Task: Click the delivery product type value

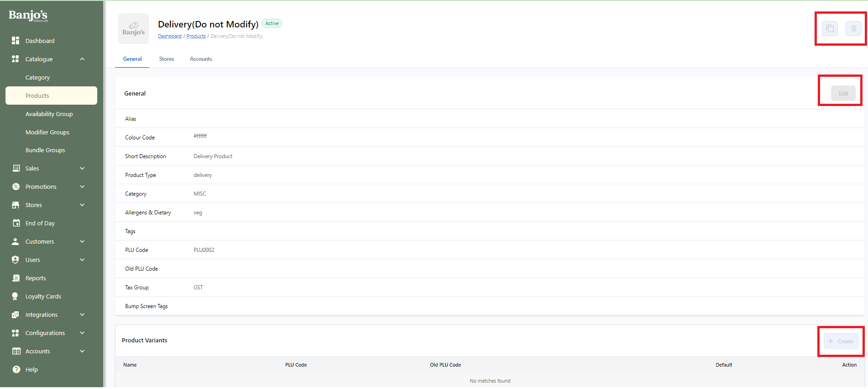Action: (x=203, y=175)
